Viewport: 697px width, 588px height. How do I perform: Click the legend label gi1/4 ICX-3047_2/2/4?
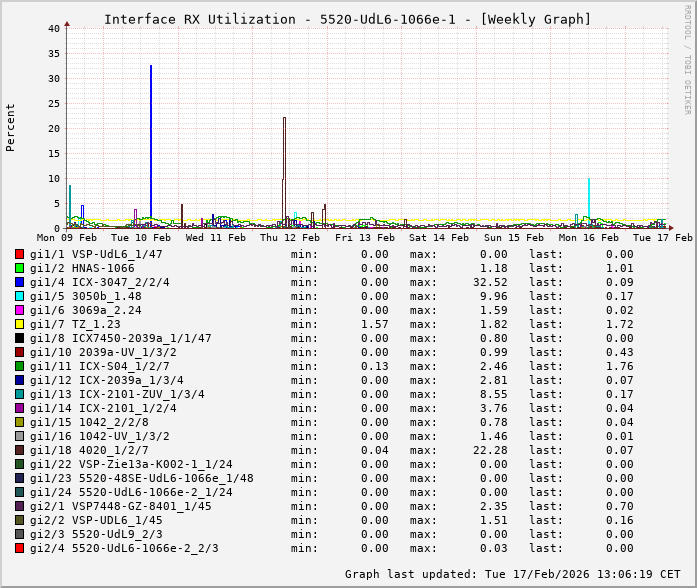point(100,282)
